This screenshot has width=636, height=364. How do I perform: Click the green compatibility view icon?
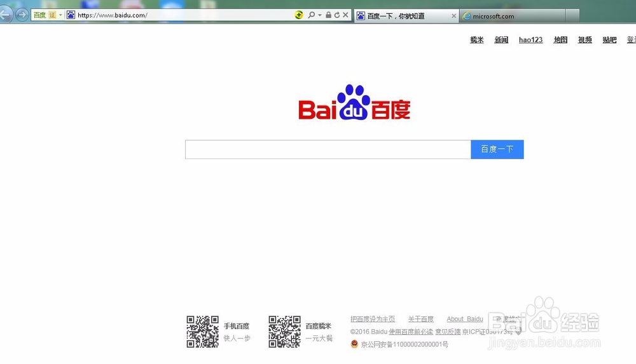(x=299, y=15)
